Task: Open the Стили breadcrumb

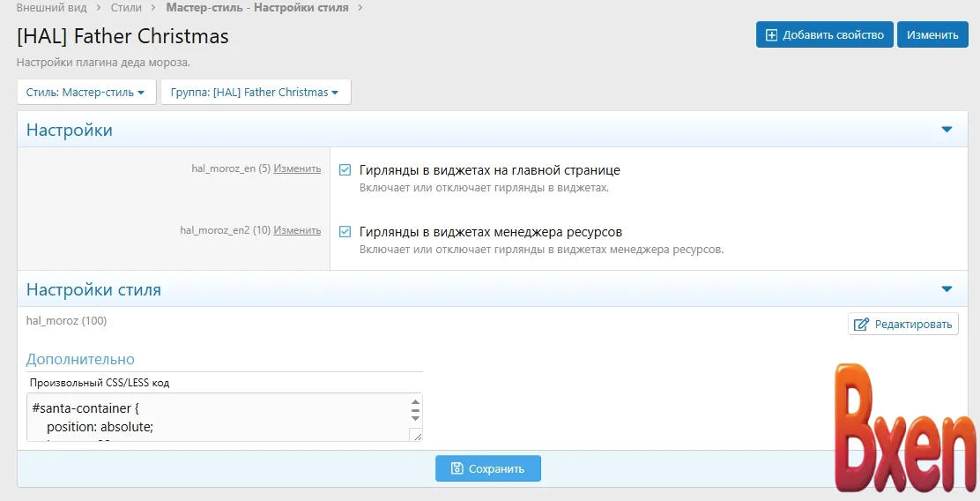Action: pos(126,8)
